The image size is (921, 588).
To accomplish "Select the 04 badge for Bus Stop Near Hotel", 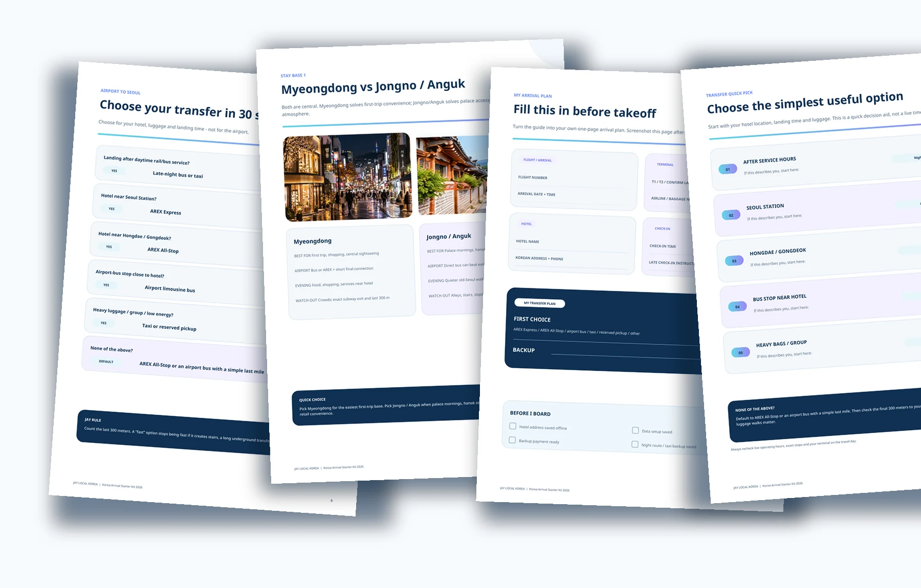I will (737, 307).
